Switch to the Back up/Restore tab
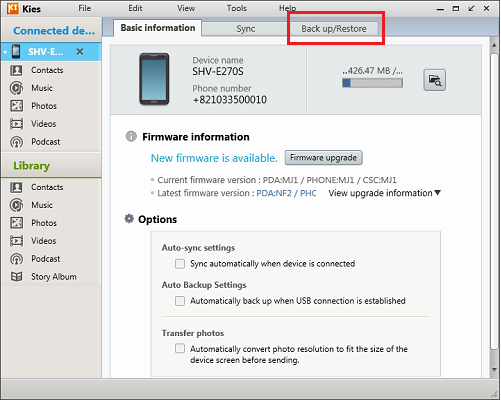The width and height of the screenshot is (501, 401). tap(334, 29)
